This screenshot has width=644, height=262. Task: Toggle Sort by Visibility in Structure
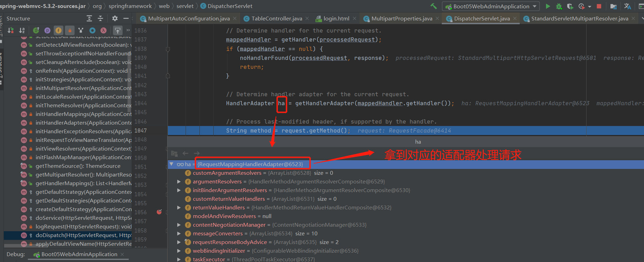tap(11, 30)
